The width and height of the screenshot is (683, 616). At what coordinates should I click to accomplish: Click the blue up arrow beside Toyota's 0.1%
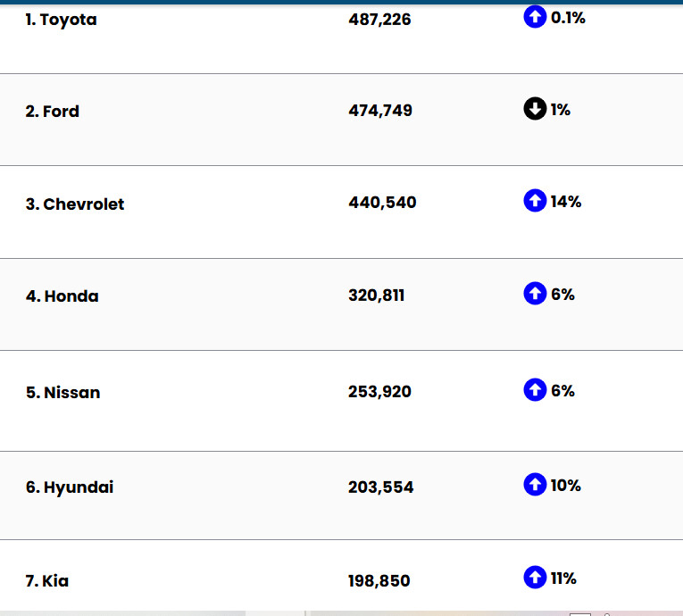point(535,17)
